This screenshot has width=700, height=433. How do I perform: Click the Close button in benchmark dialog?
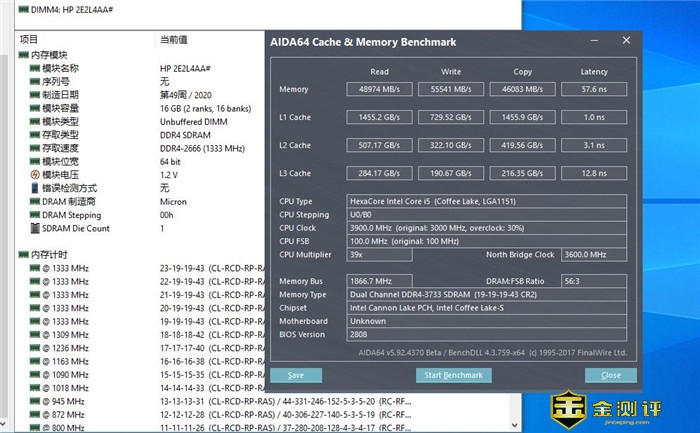tap(610, 375)
